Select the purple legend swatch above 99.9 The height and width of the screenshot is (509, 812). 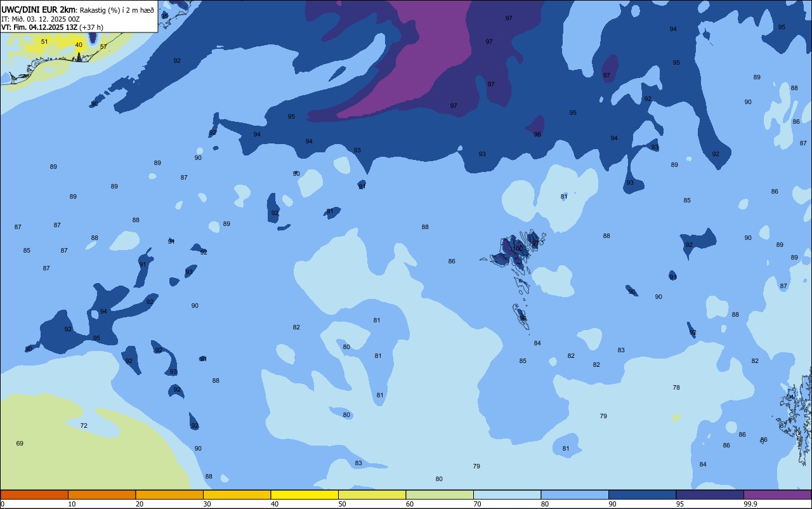[x=777, y=494]
